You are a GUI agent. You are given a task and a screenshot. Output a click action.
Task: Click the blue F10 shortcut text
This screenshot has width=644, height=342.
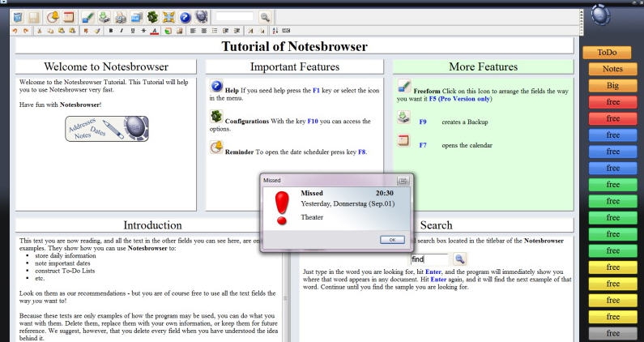313,122
